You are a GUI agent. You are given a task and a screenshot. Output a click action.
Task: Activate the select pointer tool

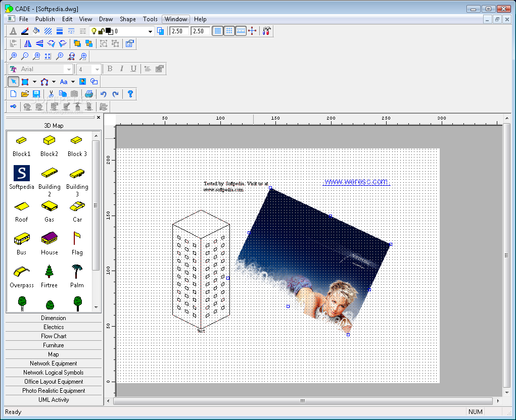[13, 81]
